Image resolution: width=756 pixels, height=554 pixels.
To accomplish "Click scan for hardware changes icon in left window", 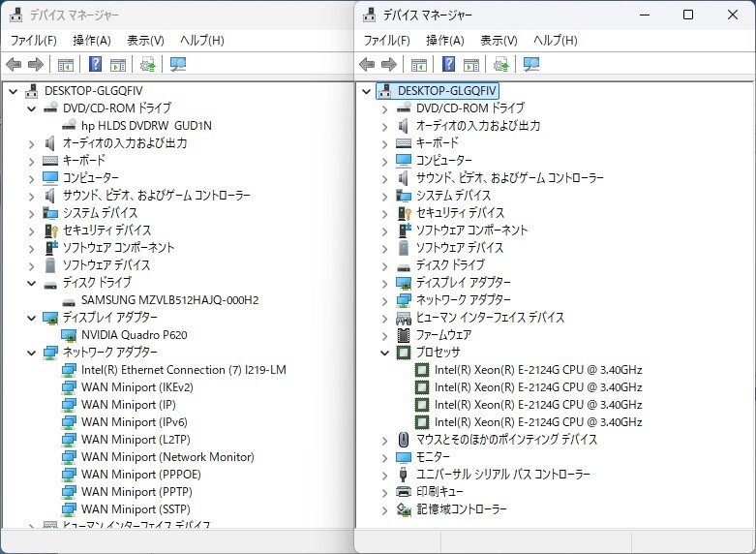I will coord(178,64).
